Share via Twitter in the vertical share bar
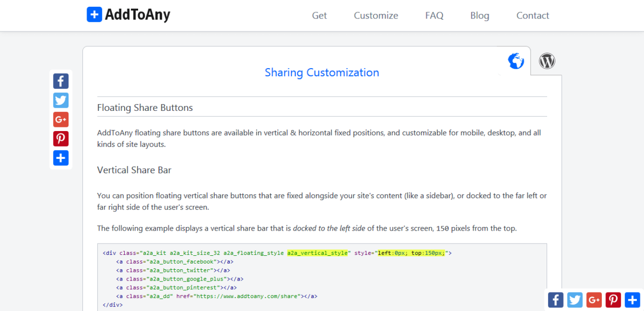This screenshot has width=644, height=311. (x=61, y=100)
